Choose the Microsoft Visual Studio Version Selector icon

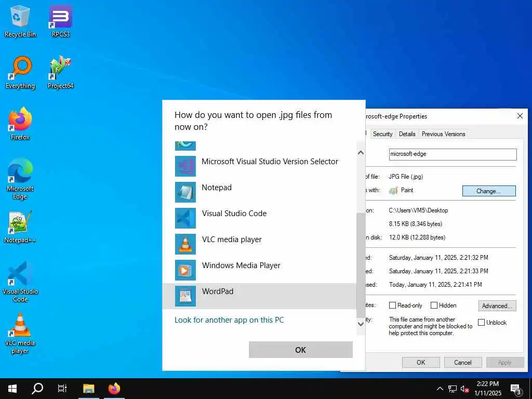[185, 166]
